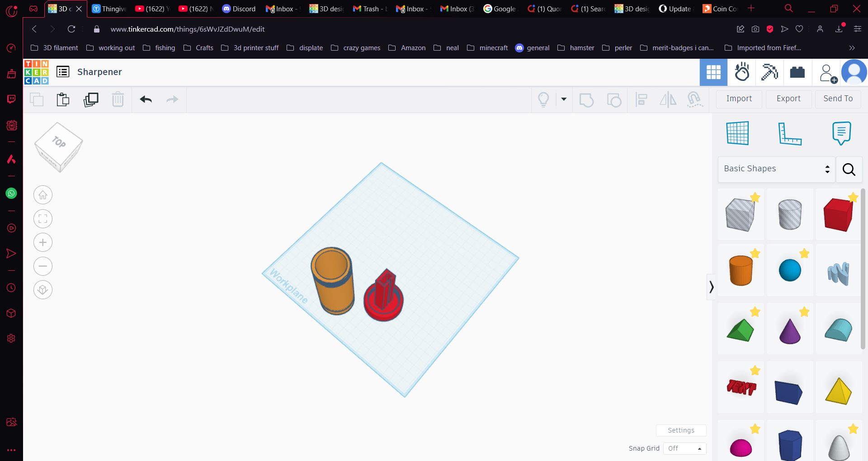
Task: Toggle favorite star on the orange Cylinder
Action: pos(755,253)
